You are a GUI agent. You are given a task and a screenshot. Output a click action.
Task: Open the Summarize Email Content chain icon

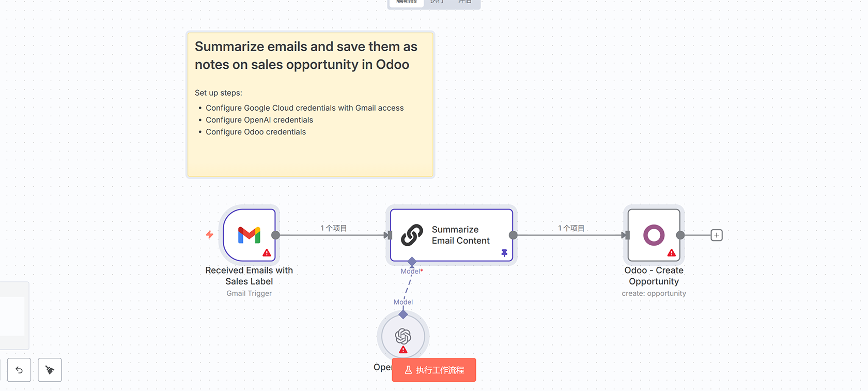(x=412, y=235)
